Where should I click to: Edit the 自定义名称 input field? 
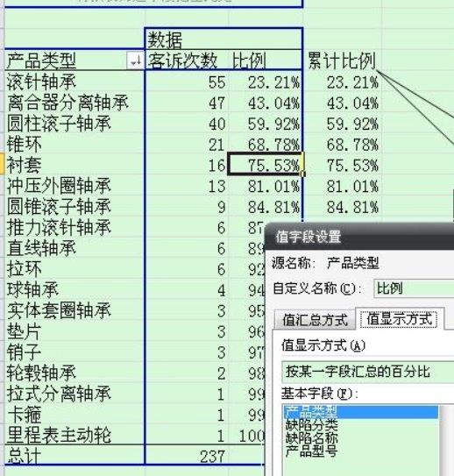414,288
